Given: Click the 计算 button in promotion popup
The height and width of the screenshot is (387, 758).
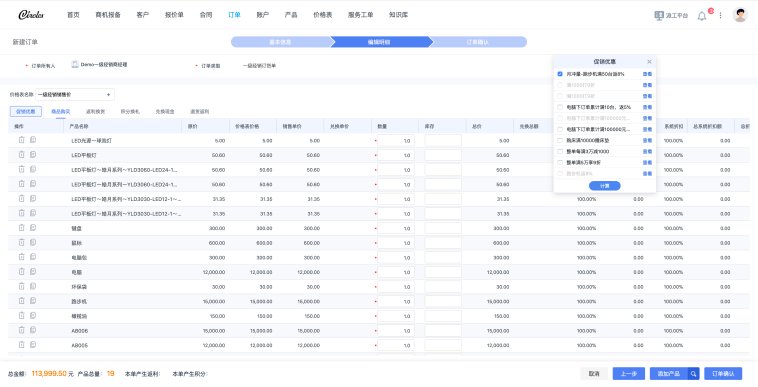Looking at the screenshot, I should (604, 186).
